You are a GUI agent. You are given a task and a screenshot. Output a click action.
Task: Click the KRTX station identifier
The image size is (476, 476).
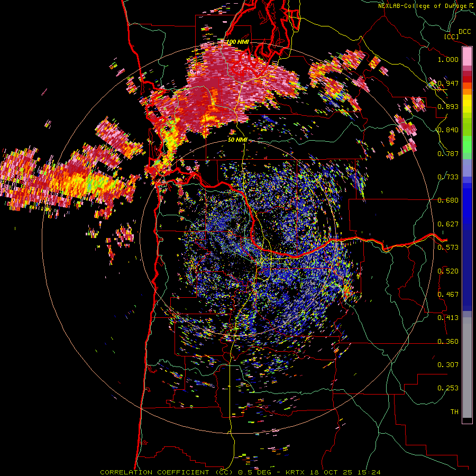(x=295, y=472)
